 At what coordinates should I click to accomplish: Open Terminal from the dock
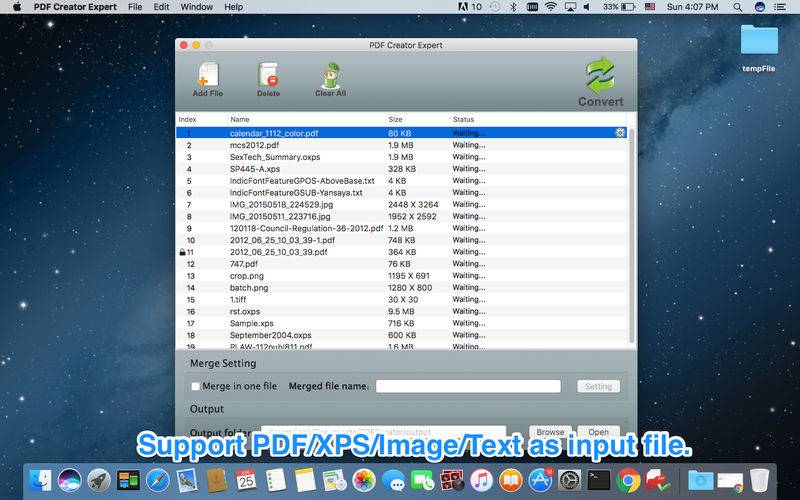tap(599, 480)
